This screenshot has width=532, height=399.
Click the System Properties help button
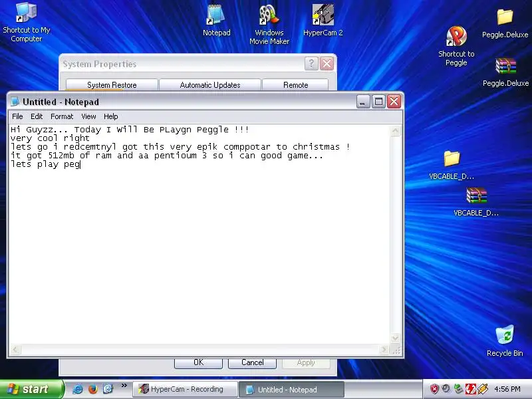pos(311,63)
